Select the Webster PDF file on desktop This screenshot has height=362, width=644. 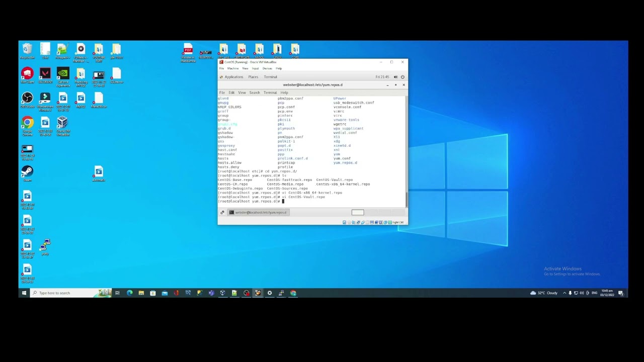(188, 52)
